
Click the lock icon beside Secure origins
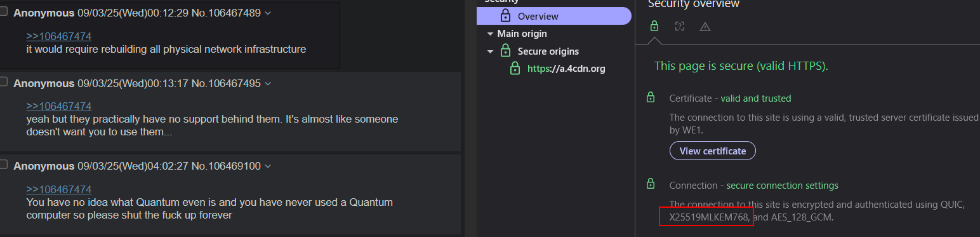pyautogui.click(x=505, y=51)
